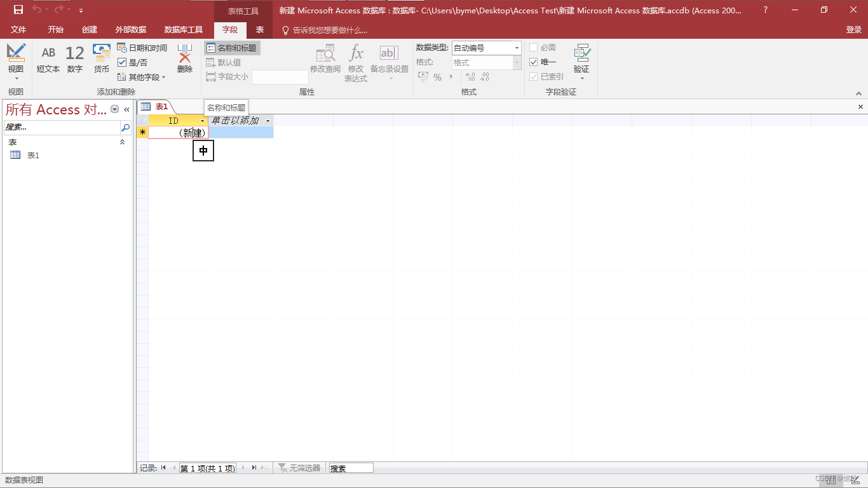This screenshot has width=868, height=488.
Task: Open Customize Quick Access Toolbar dropdown
Action: click(81, 10)
